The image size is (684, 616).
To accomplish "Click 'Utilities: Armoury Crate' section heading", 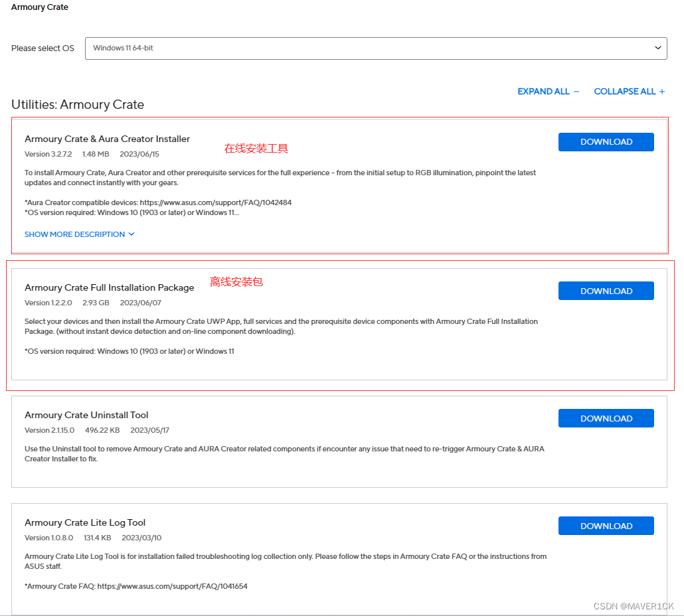I will [x=78, y=105].
